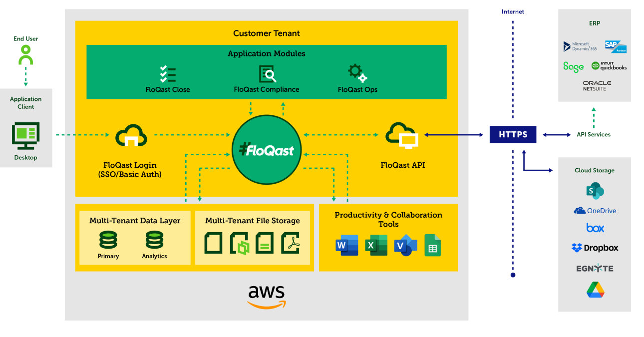
Task: Click the "FloQast Login (SSO/Basic Auth)" label
Action: point(130,170)
